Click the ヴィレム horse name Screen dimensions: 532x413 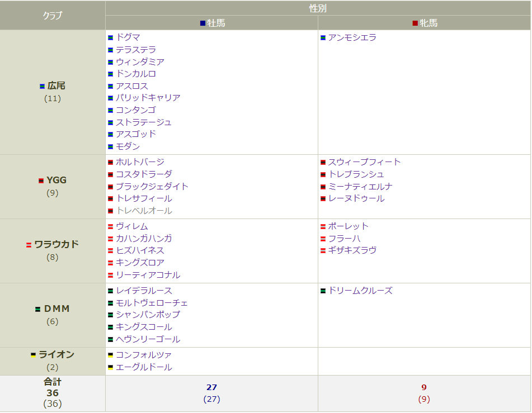click(131, 226)
